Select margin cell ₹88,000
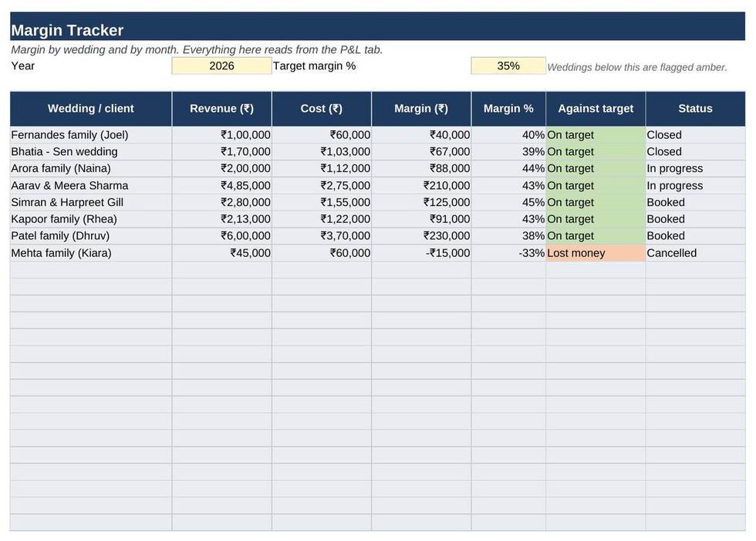Image resolution: width=756 pixels, height=541 pixels. 421,169
